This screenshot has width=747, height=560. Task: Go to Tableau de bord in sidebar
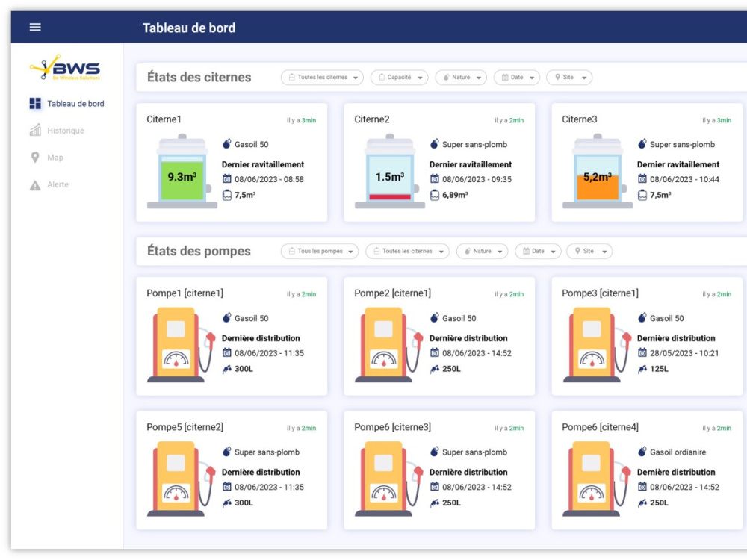(66, 103)
